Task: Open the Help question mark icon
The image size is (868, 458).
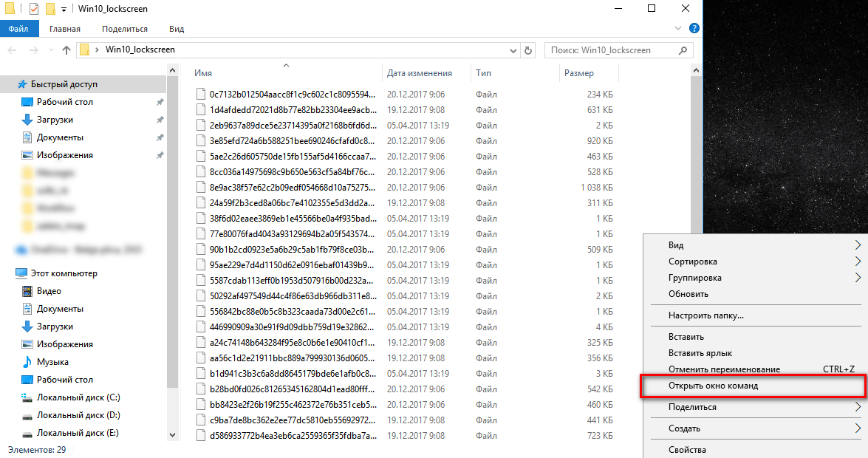Action: tap(694, 28)
